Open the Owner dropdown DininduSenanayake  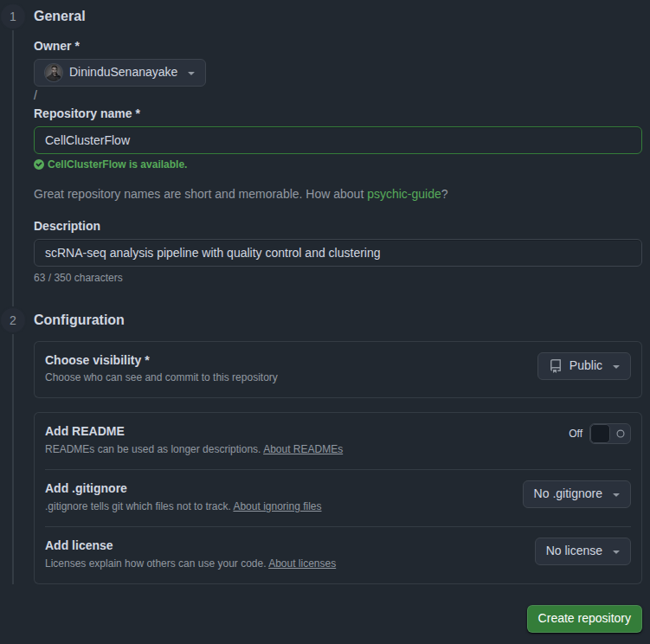click(x=119, y=73)
